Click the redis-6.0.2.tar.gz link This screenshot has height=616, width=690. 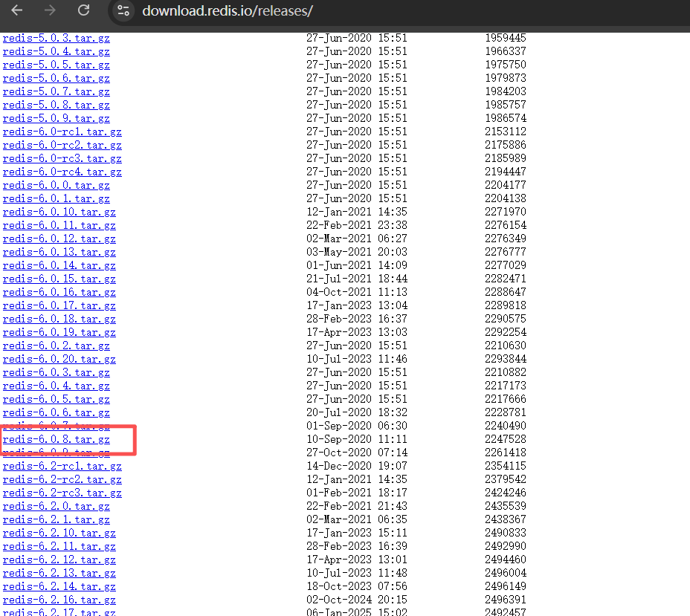coord(57,346)
